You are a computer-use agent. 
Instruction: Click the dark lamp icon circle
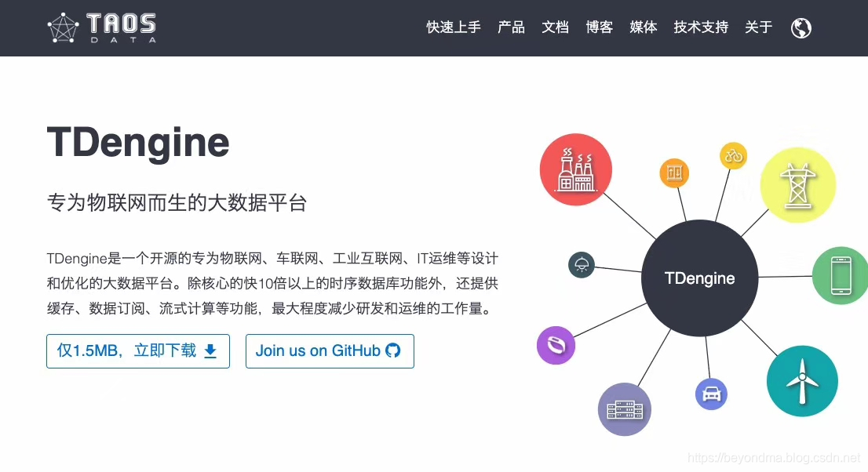(582, 264)
